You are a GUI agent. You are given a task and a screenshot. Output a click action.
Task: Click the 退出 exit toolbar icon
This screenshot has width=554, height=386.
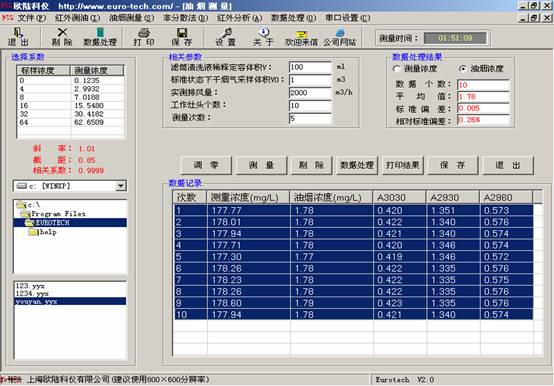tap(18, 37)
